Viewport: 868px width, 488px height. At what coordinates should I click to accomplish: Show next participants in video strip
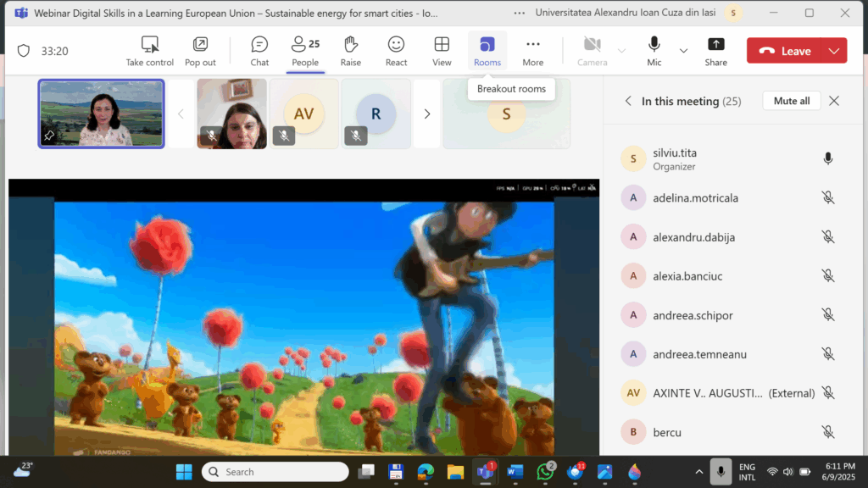point(426,114)
